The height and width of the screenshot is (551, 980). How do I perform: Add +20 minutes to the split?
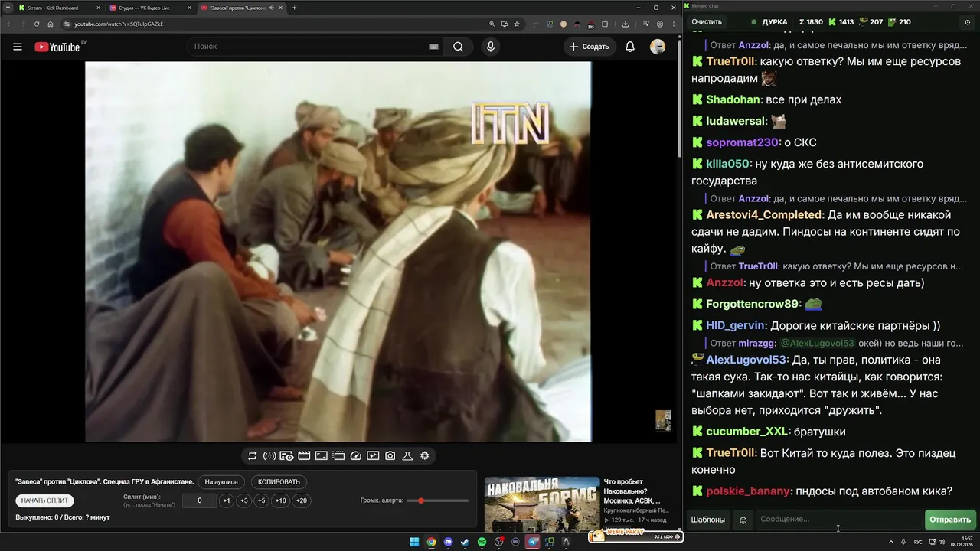pos(302,500)
